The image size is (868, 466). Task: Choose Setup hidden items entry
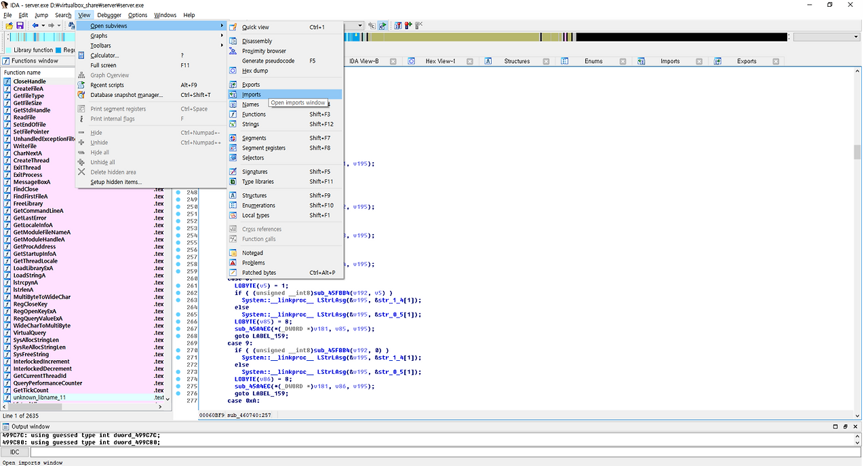(151, 182)
